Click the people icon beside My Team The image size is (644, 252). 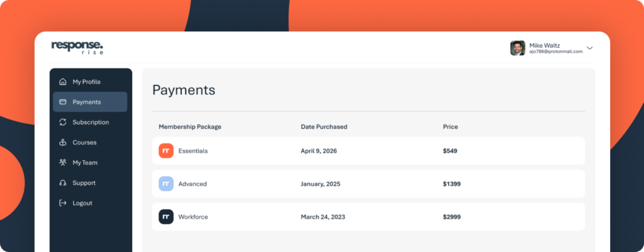click(x=63, y=163)
